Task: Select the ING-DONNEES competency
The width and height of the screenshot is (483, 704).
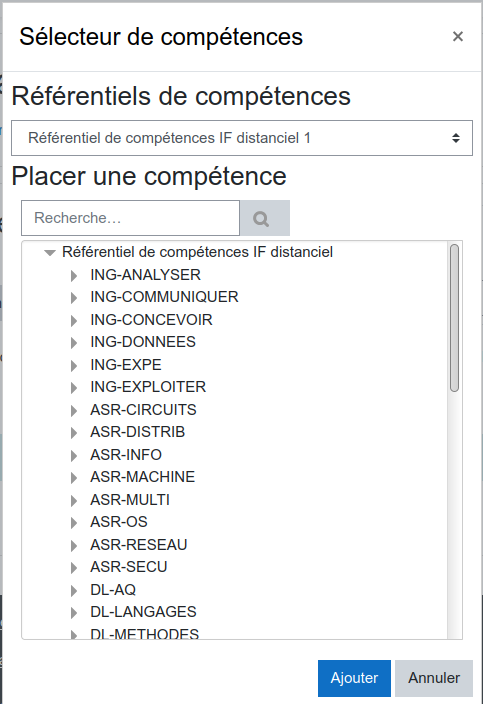Action: (x=143, y=342)
